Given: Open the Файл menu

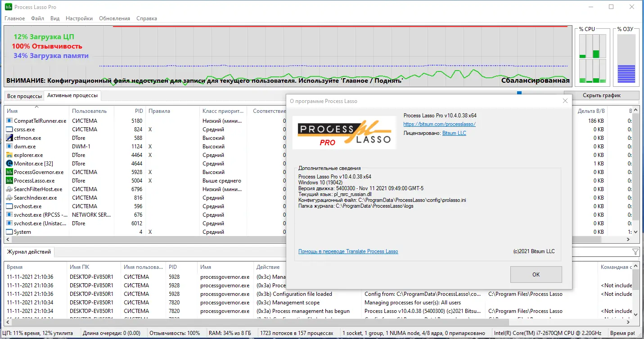Looking at the screenshot, I should pos(38,18).
